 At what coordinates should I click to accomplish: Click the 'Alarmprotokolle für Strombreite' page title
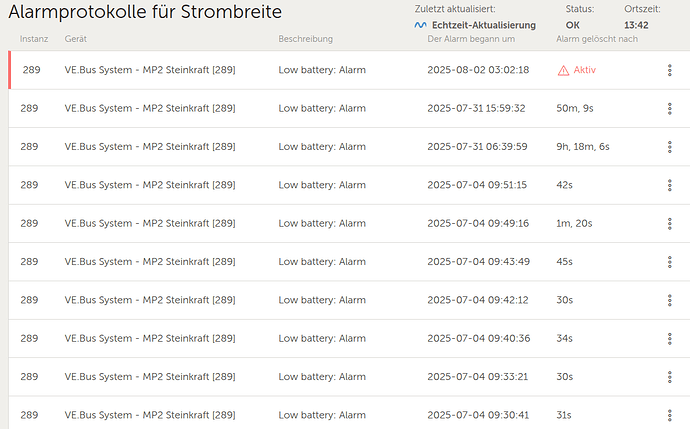(145, 12)
